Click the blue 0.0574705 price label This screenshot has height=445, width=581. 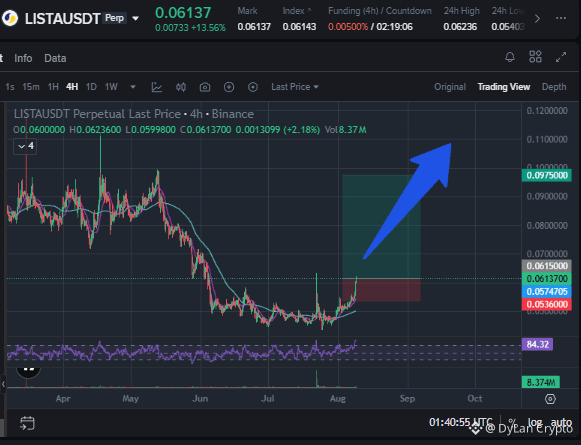pos(547,292)
